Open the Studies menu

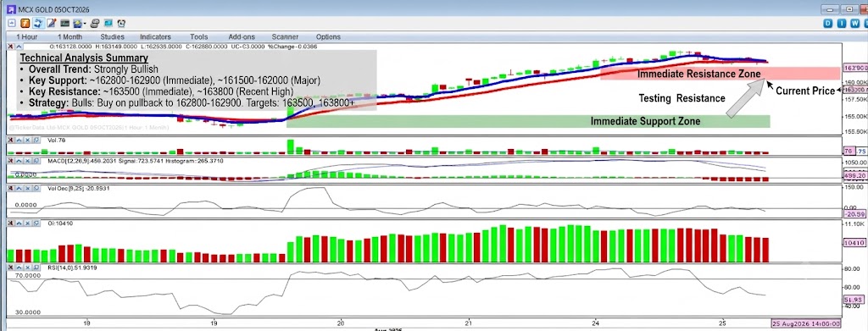click(113, 37)
